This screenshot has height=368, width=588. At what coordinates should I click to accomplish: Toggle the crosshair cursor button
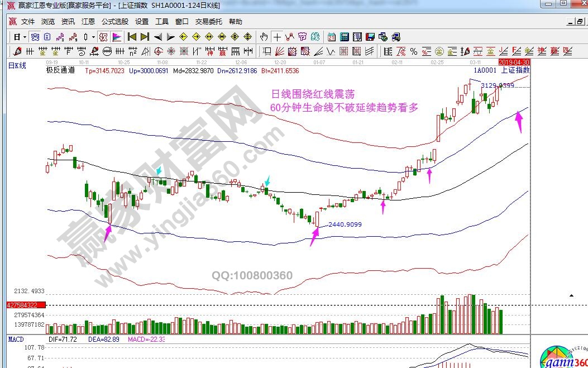277,37
